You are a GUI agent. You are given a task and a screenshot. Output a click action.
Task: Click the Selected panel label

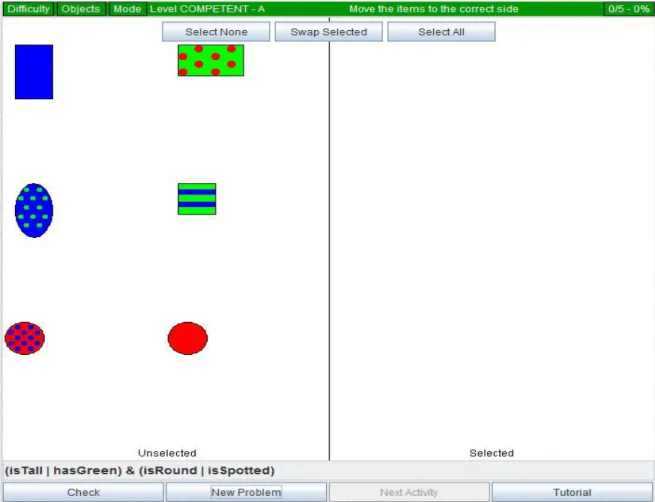click(x=492, y=453)
